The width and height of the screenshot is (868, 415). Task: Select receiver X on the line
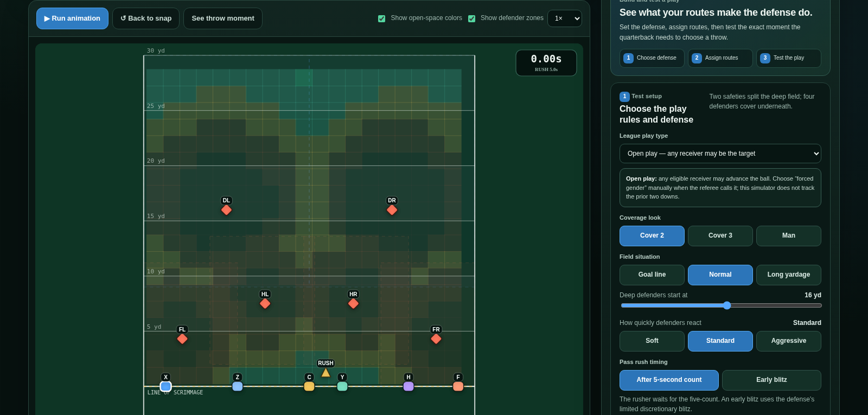point(166,386)
